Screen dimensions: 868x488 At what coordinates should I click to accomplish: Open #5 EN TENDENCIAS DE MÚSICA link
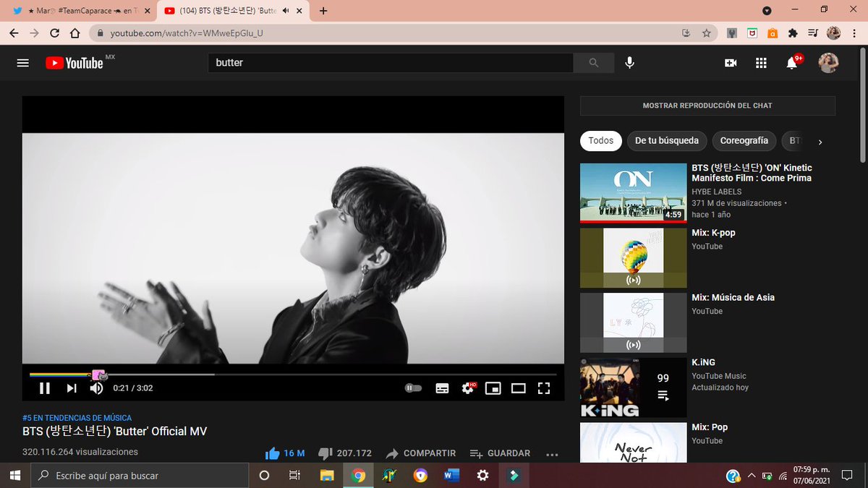pyautogui.click(x=77, y=418)
